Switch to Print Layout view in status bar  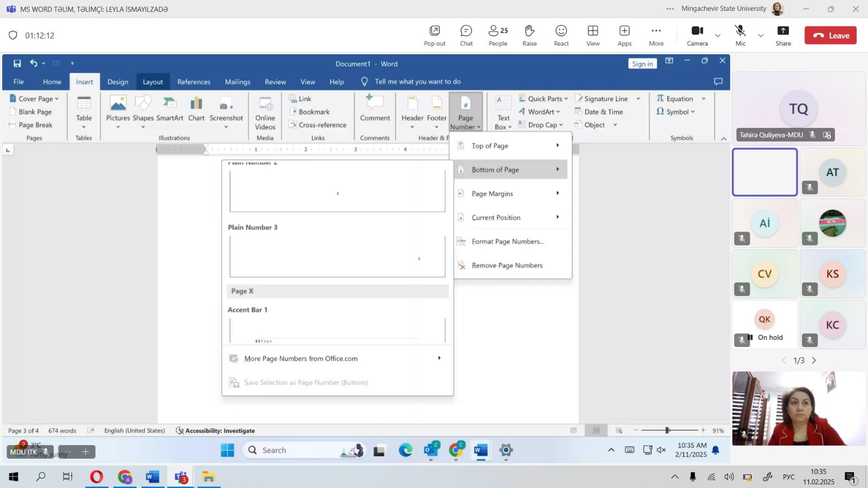[x=596, y=431]
